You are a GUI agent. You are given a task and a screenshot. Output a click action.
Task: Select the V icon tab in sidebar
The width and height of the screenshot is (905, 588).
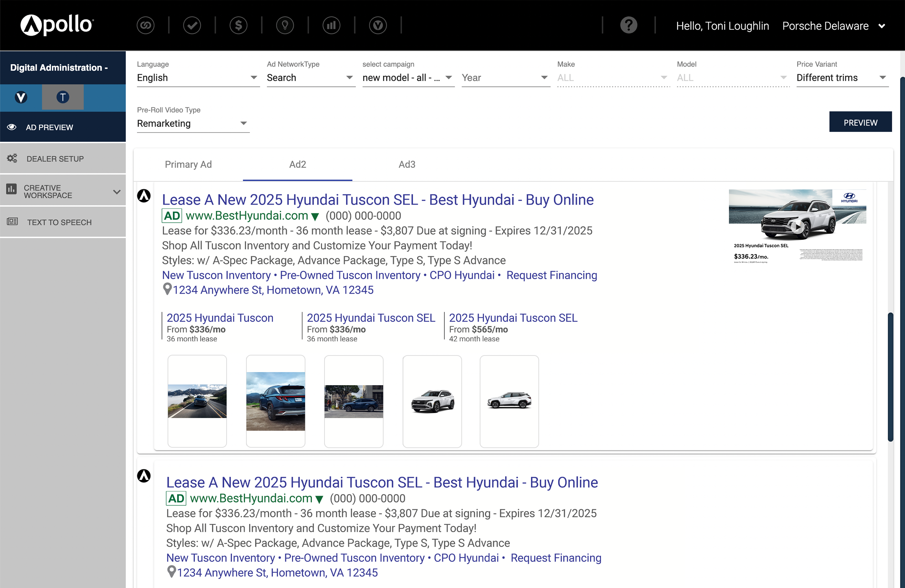(x=21, y=97)
